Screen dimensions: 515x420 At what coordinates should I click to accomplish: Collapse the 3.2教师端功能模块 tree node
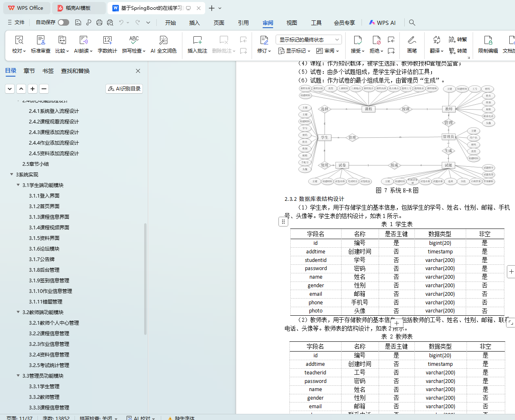[18, 312]
